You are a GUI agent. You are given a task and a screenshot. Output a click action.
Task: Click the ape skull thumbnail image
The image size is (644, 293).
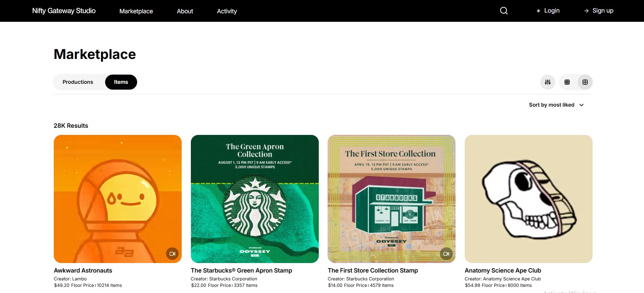529,199
